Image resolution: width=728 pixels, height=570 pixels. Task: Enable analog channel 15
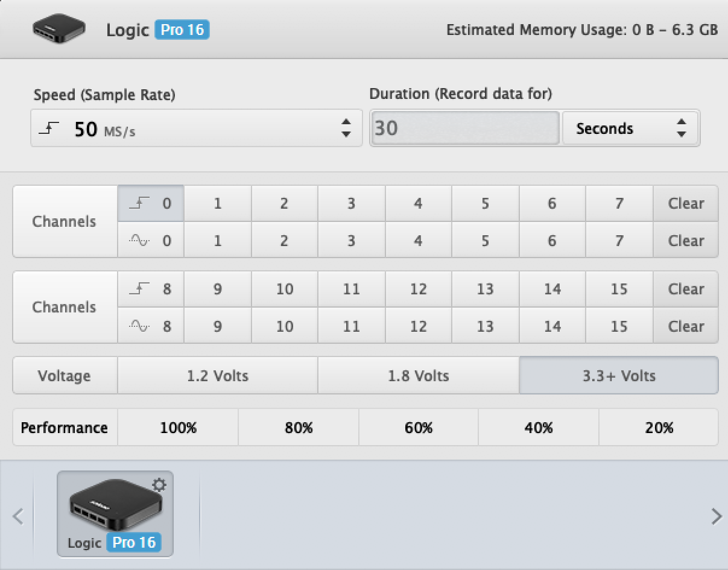[x=619, y=326]
